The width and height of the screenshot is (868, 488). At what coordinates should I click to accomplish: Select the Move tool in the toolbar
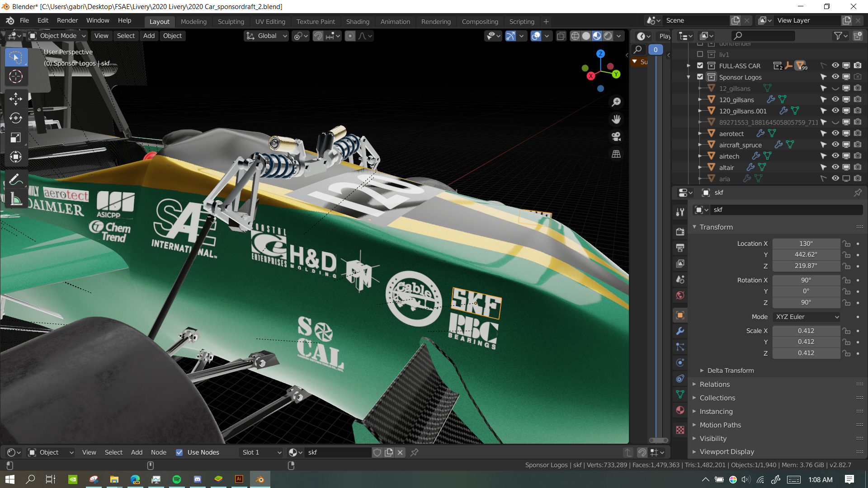pos(16,99)
